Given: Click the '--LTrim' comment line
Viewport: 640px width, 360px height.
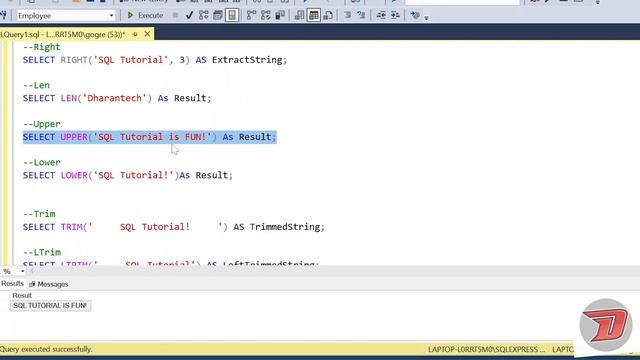Looking at the screenshot, I should point(42,253).
